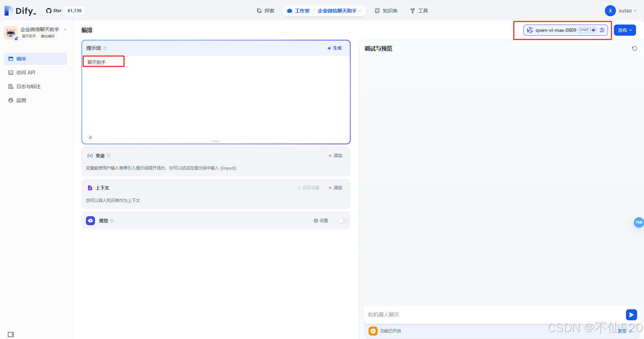Click the 企业微信聊天助手 robot avatar
The image size is (644, 339).
click(11, 32)
